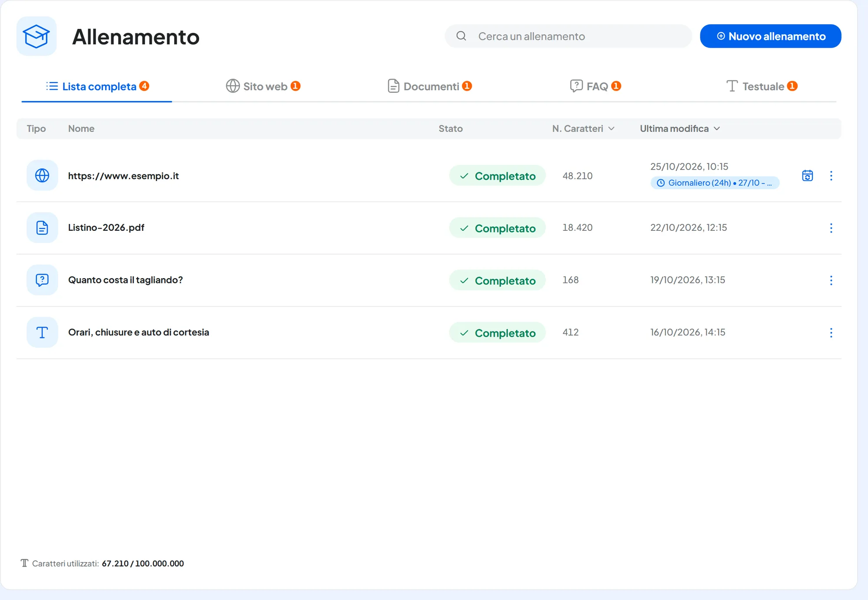This screenshot has height=600, width=868.
Task: Click the name https://www.esempio.it
Action: [x=123, y=176]
